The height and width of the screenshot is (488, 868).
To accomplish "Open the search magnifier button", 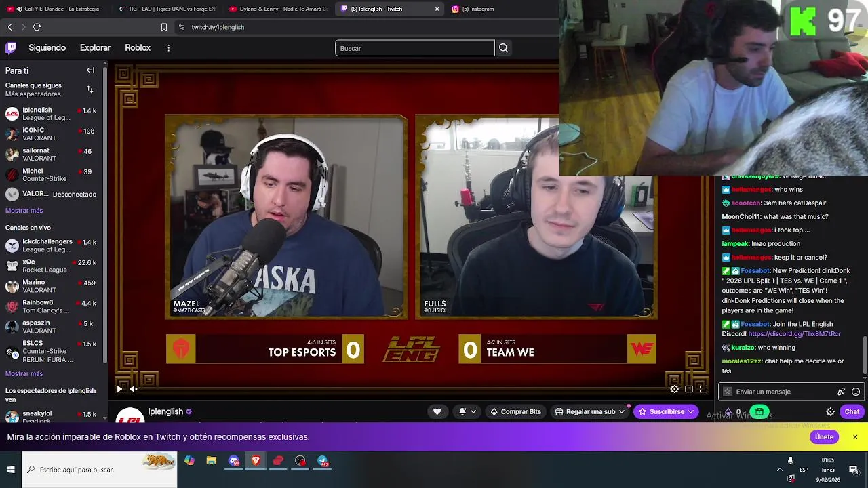I will point(503,48).
